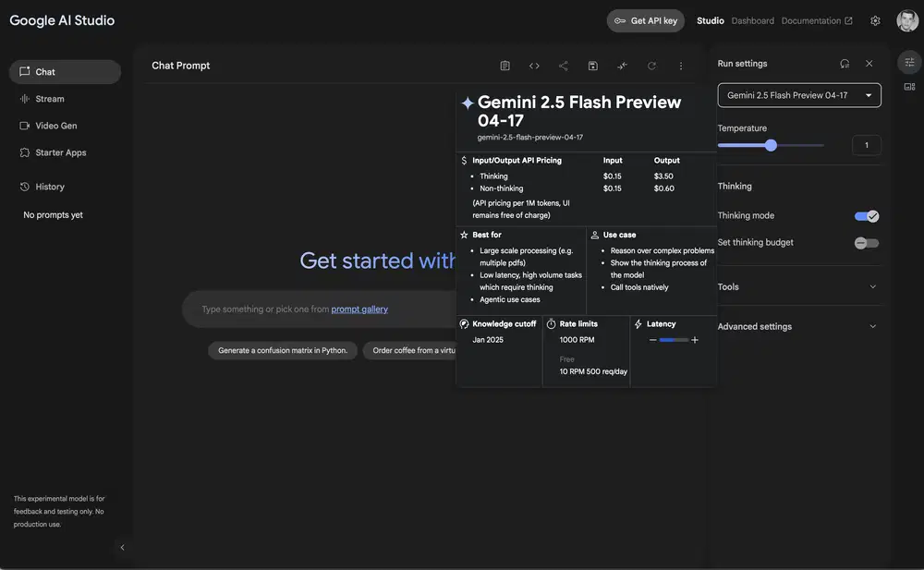Switch to the Dashboard tab
This screenshot has width=924, height=570.
coord(752,20)
